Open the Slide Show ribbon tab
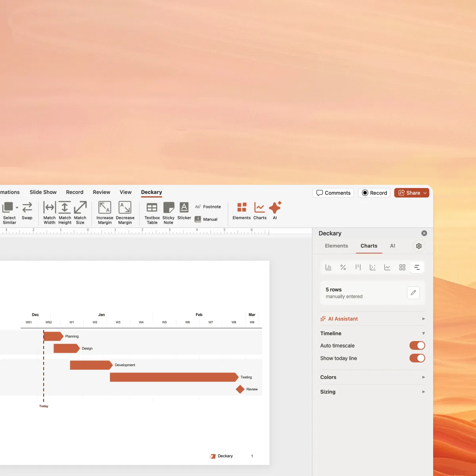 tap(43, 192)
